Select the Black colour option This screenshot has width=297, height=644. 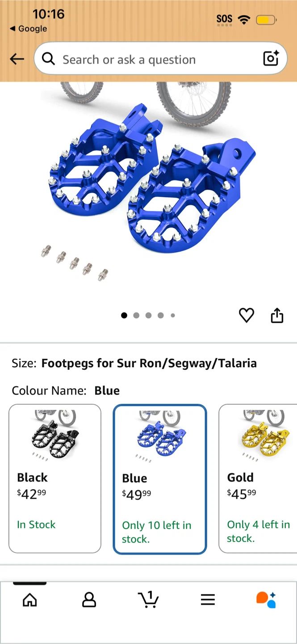(55, 479)
